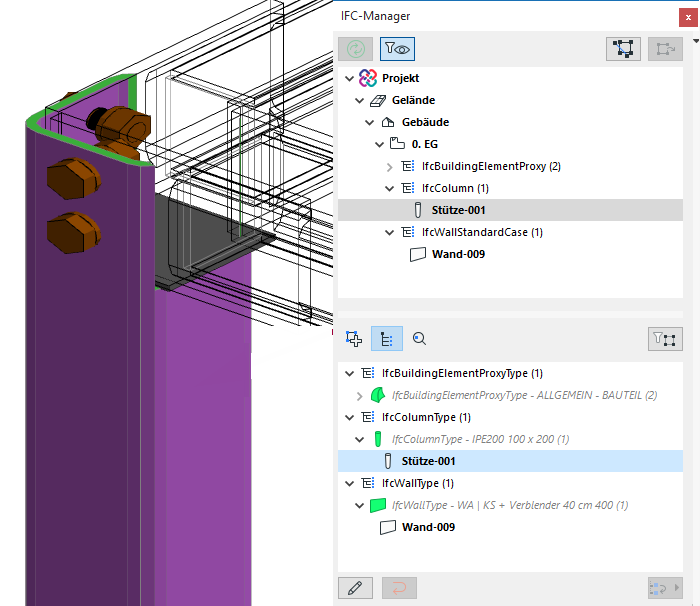Collapse the 0. EG storey node
The height and width of the screenshot is (606, 700).
(379, 144)
